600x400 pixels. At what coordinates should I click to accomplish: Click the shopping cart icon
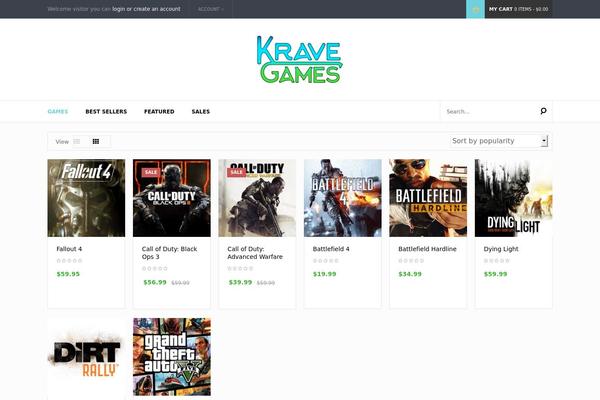pos(475,9)
